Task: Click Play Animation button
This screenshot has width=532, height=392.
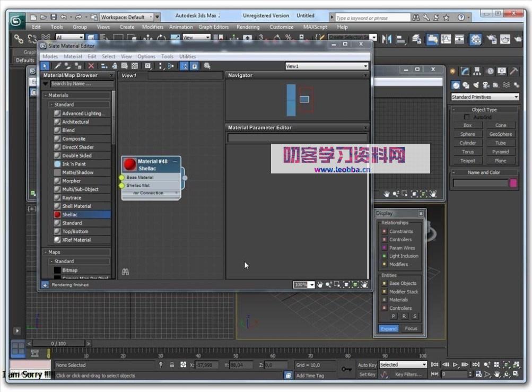Action: pos(455,364)
